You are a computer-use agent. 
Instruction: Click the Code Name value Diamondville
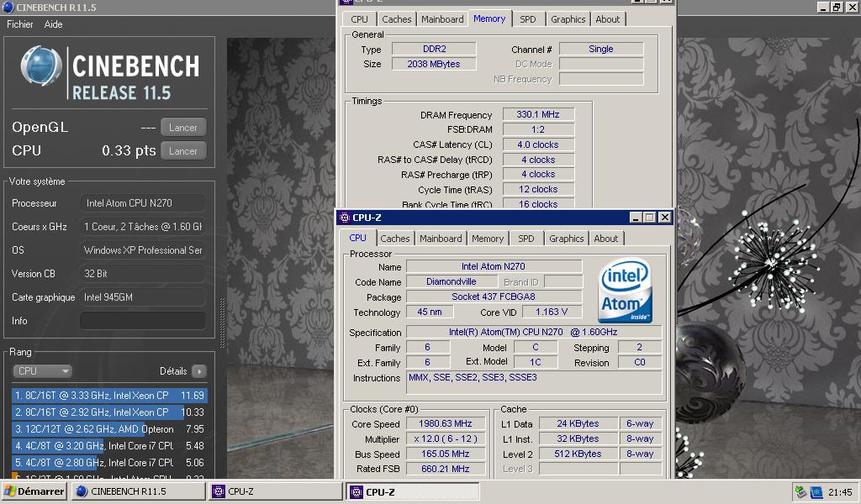(452, 281)
